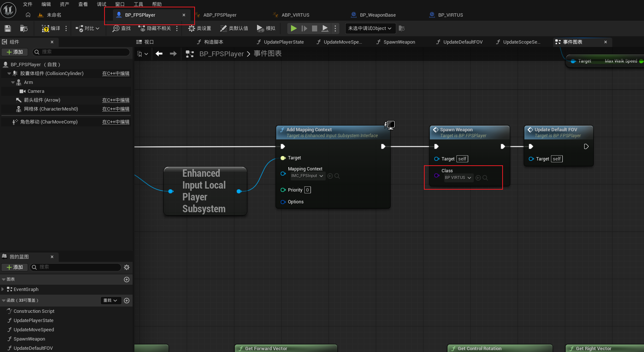The image size is (644, 352).
Task: Open play mode options three-dot menu
Action: pyautogui.click(x=335, y=28)
